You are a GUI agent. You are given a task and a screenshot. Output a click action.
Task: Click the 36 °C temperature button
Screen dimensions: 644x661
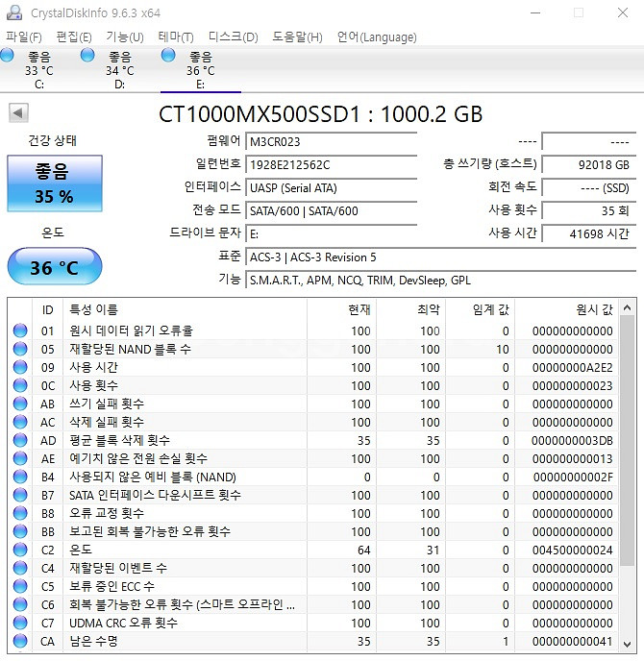(55, 267)
